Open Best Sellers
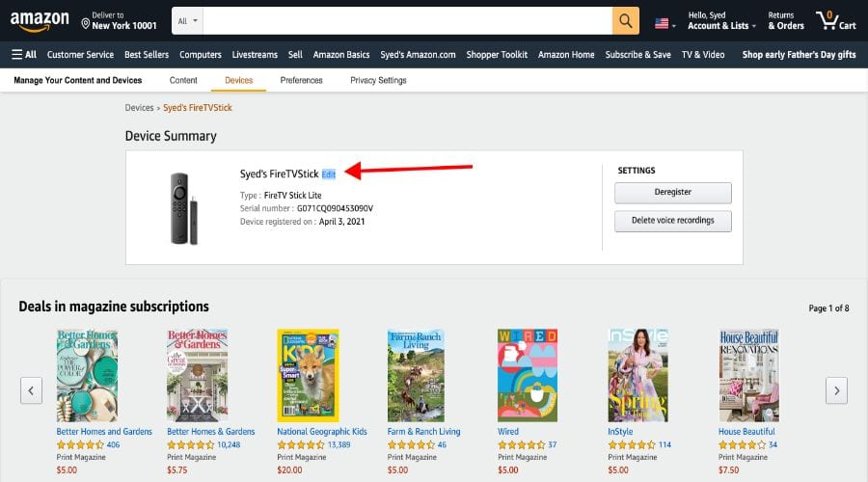The image size is (868, 482). 147,55
